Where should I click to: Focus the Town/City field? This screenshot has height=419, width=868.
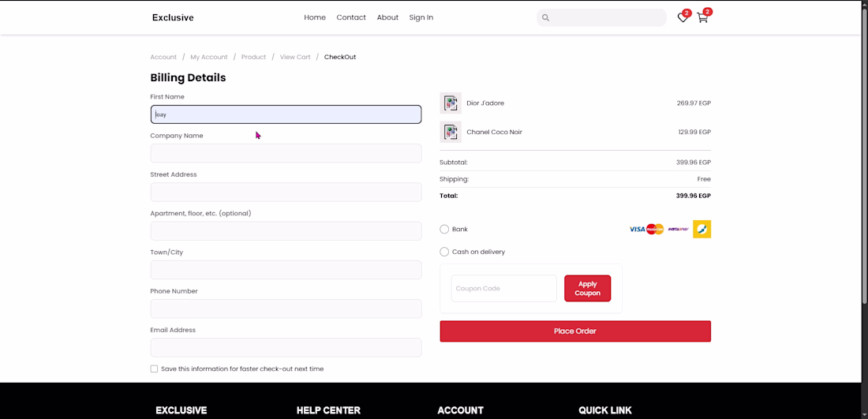coord(286,270)
